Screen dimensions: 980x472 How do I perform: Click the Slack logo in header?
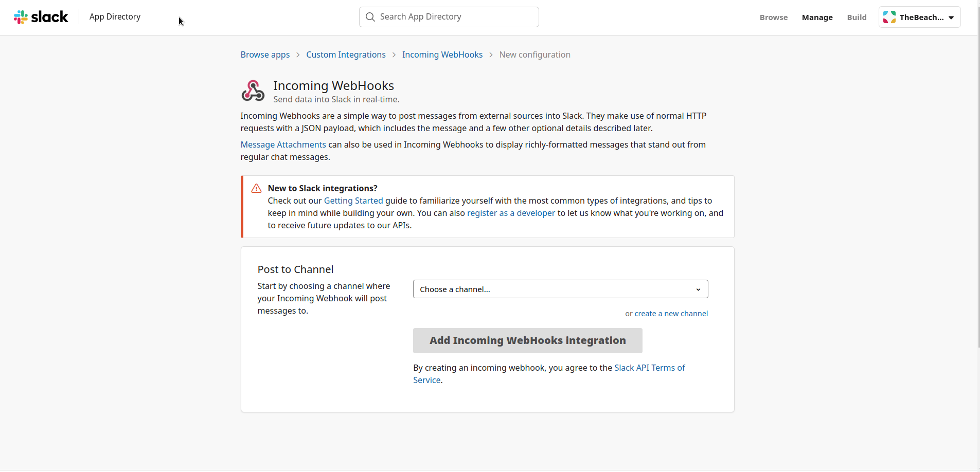point(41,17)
